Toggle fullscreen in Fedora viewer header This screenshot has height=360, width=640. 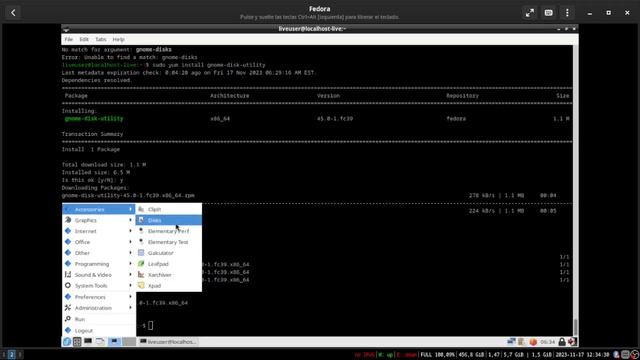point(530,13)
